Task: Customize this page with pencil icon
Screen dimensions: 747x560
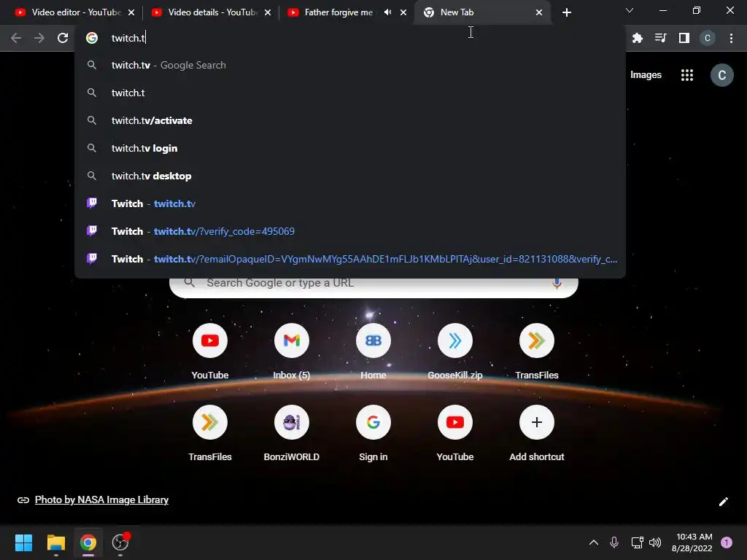Action: [723, 502]
